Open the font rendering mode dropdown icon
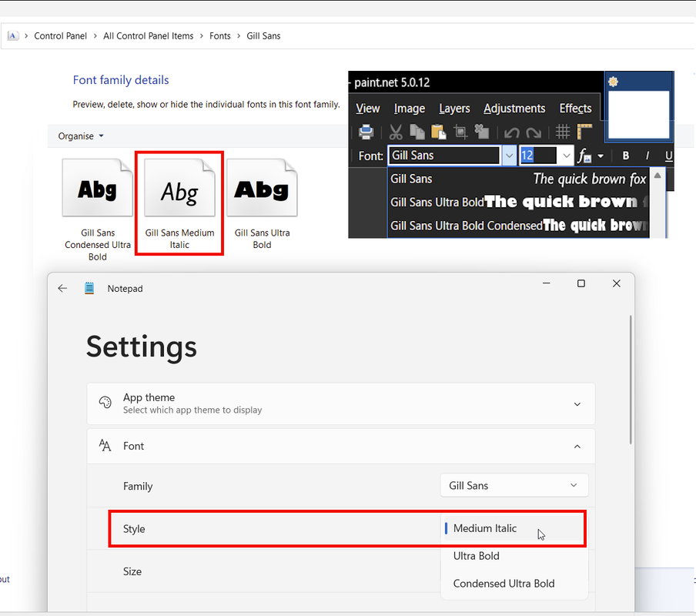The width and height of the screenshot is (696, 616). coord(591,156)
